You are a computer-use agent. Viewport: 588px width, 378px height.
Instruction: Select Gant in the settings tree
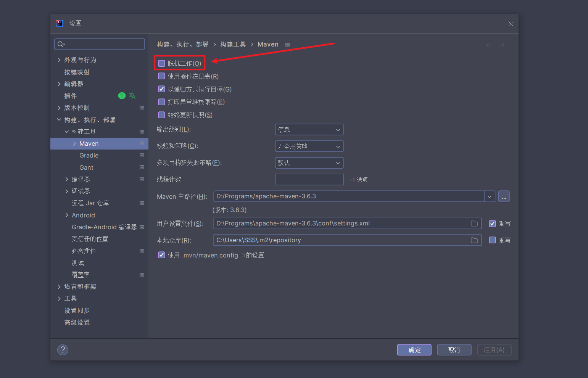click(86, 167)
